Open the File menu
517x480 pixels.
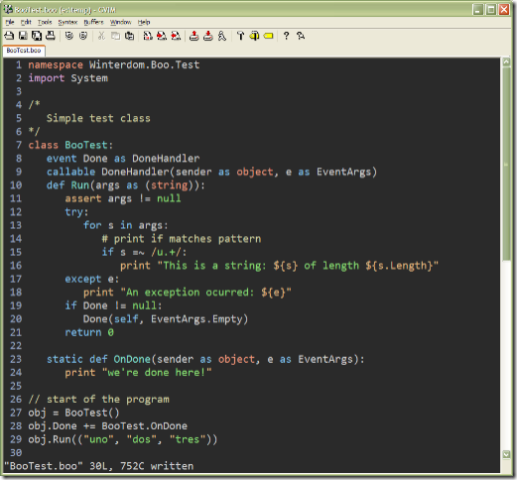tap(10, 22)
